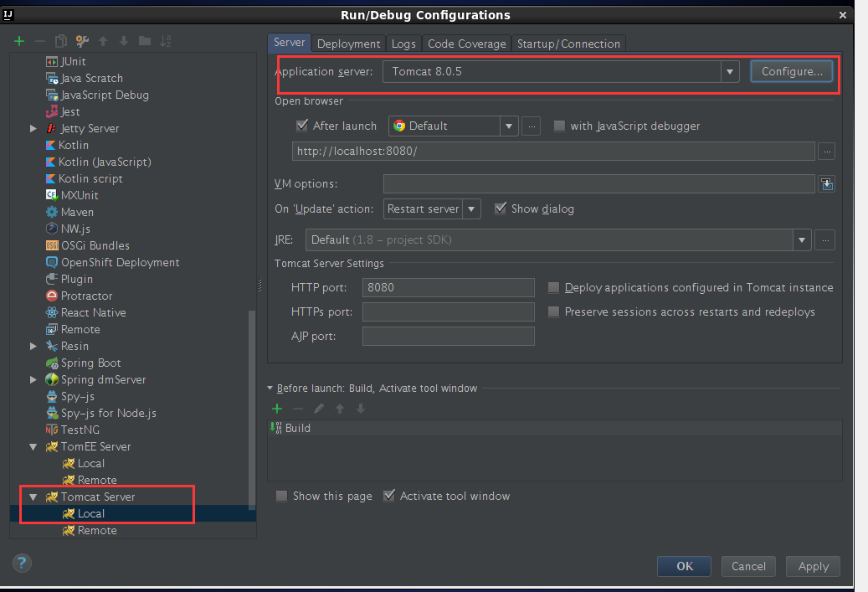Collapse the Before launch section
868x592 pixels.
coord(270,389)
